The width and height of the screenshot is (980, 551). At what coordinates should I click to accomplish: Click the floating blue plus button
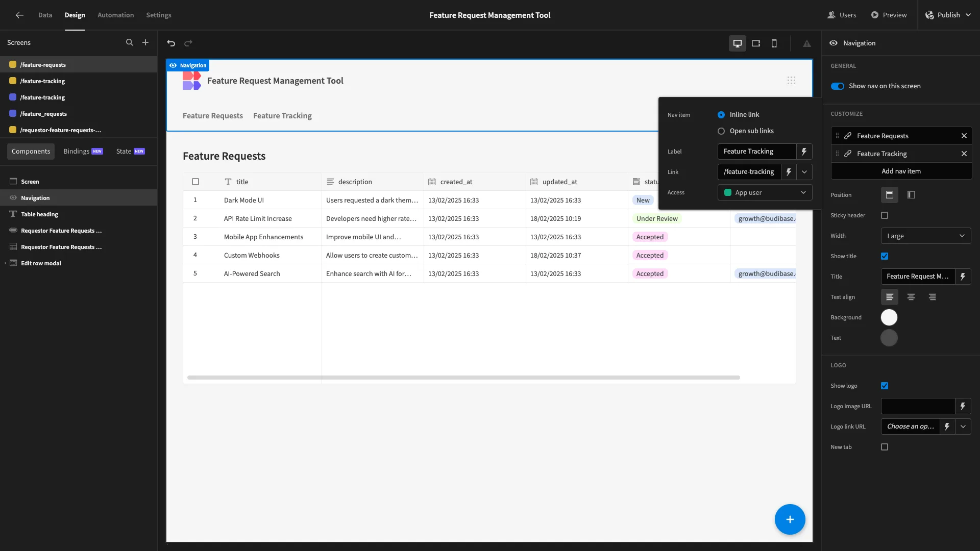[x=790, y=519]
